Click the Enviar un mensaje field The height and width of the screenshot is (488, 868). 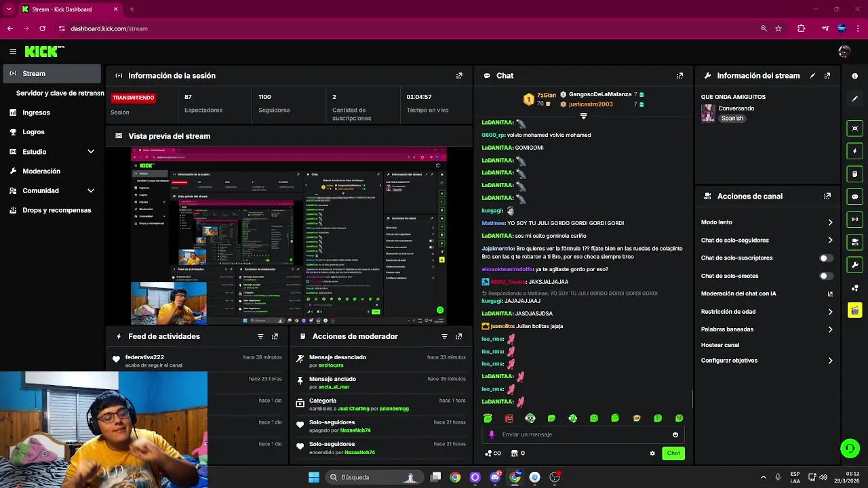tap(585, 435)
